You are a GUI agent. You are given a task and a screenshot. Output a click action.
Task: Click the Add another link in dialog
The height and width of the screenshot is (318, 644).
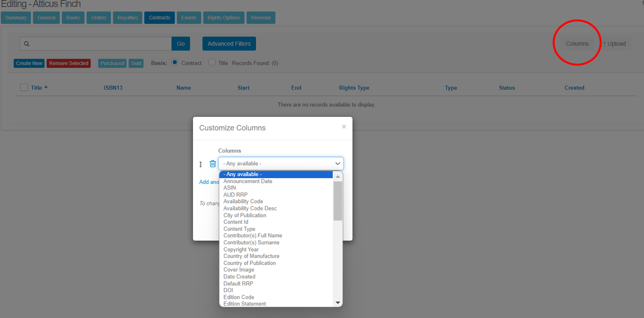209,182
